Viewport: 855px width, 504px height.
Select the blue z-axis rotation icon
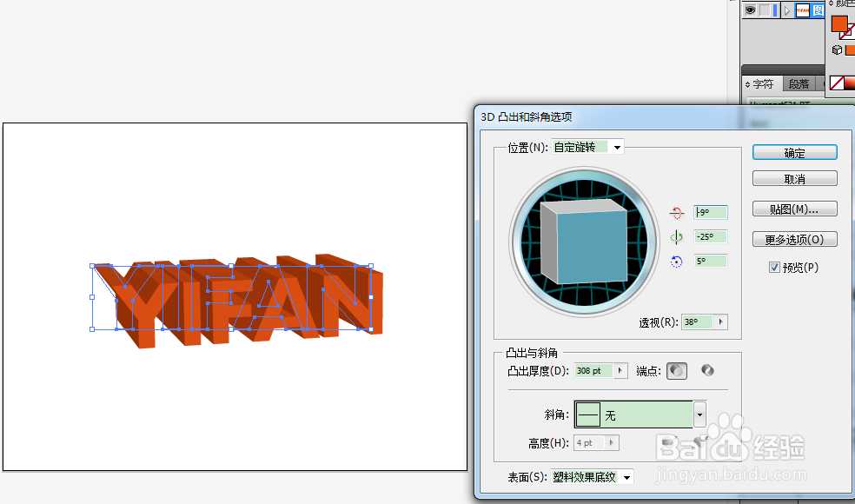tap(676, 261)
